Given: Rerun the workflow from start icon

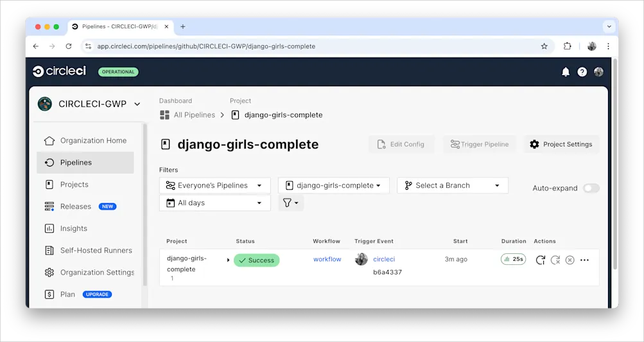Looking at the screenshot, I should 541,260.
